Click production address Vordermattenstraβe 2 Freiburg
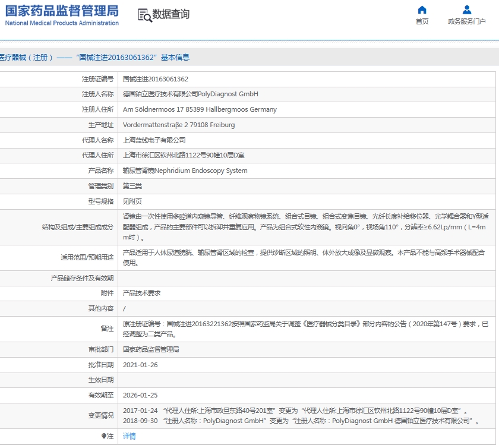The width and height of the screenshot is (499, 448). [179, 125]
